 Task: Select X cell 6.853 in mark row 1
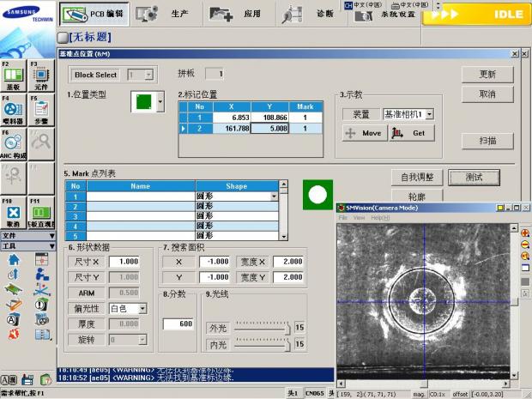(x=232, y=118)
